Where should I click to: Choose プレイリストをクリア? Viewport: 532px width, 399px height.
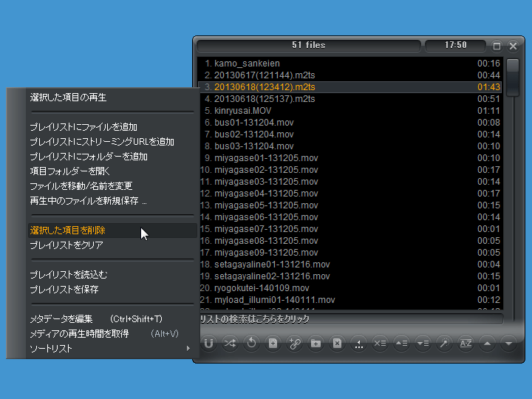pyautogui.click(x=112, y=245)
